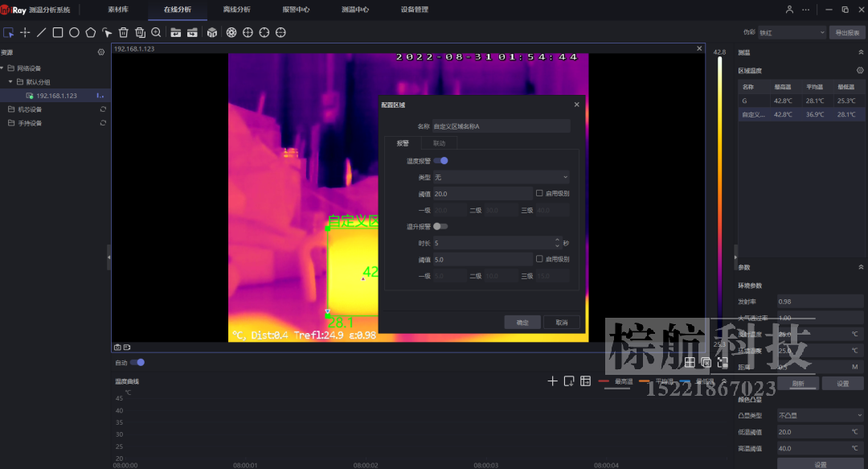Screen dimensions: 868x469
Task: Collapse the network devices tree node
Action: pyautogui.click(x=2, y=68)
